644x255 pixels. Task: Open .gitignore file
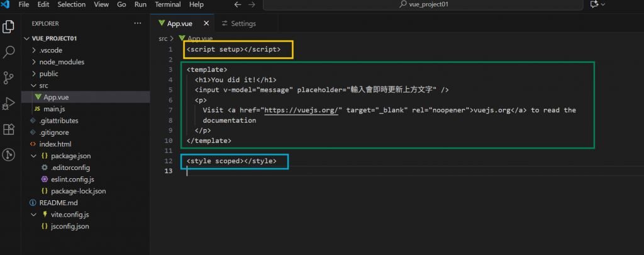coord(86,132)
